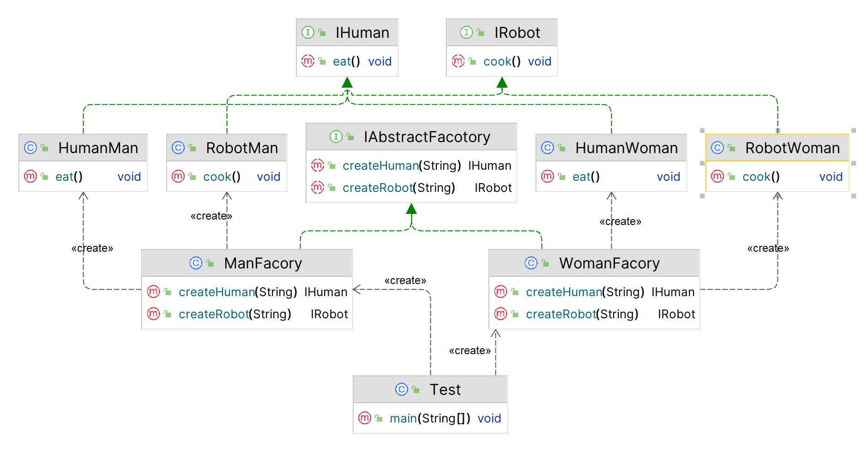Click the visibility icon beside eat() in IHuman
Viewport: 868px width, 452px height.
click(x=322, y=61)
